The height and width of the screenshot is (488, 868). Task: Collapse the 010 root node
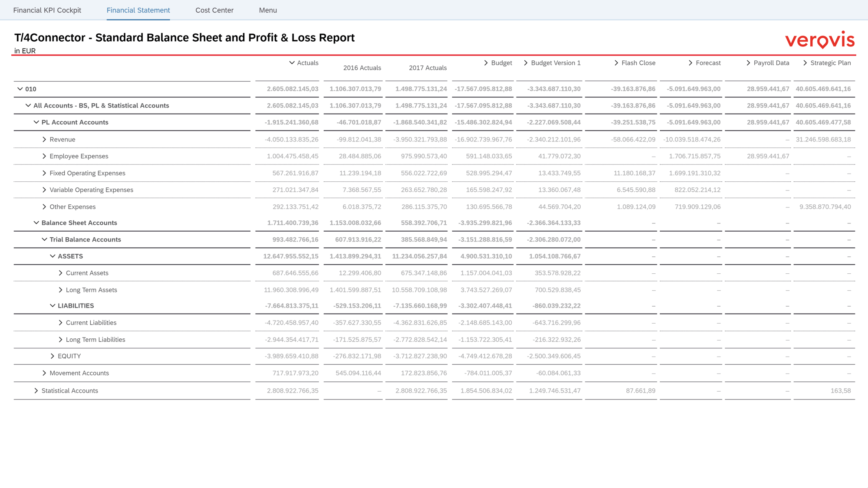20,89
